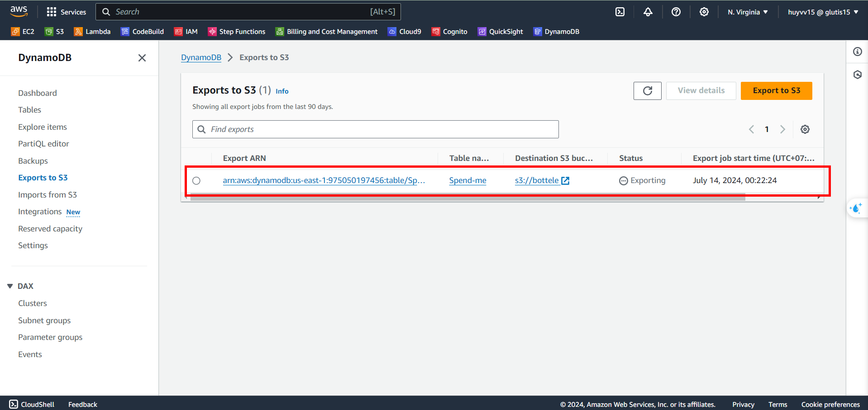Collapse the DAX section

point(10,286)
